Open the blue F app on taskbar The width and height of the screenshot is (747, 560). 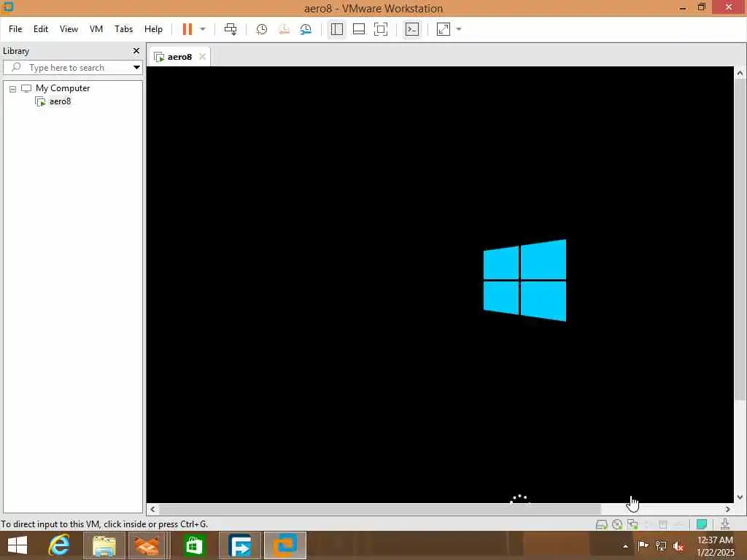pos(239,545)
